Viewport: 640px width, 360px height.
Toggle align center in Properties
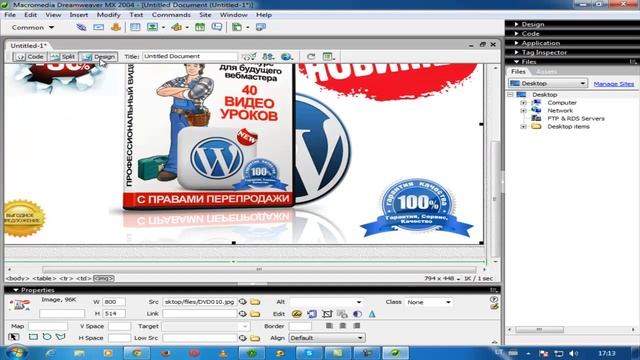pyautogui.click(x=343, y=326)
